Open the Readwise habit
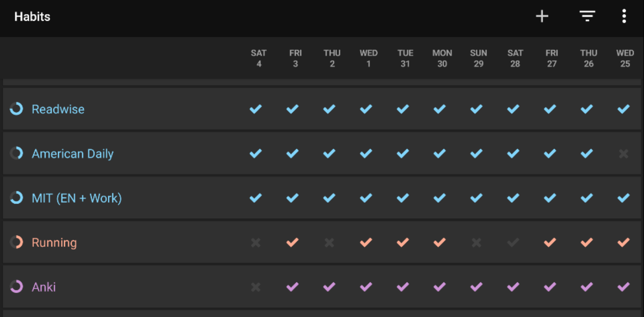The width and height of the screenshot is (644, 317). click(58, 109)
